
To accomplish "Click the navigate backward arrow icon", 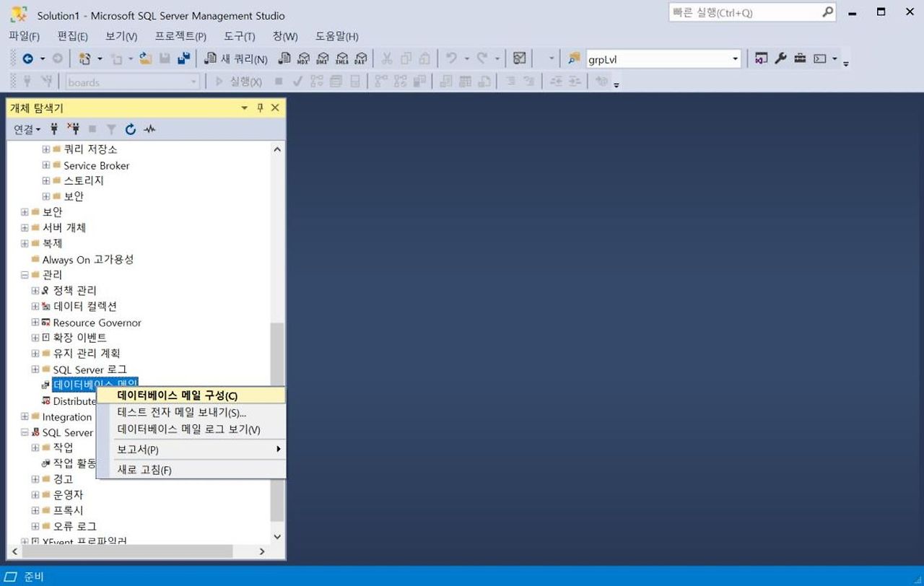I will point(28,59).
